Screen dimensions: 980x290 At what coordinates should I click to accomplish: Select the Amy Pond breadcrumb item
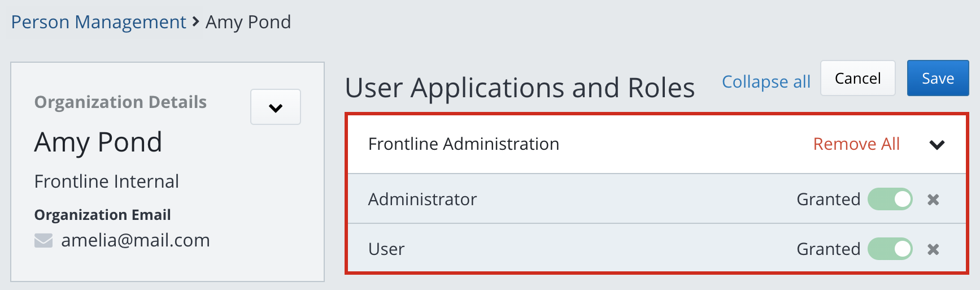(x=248, y=22)
